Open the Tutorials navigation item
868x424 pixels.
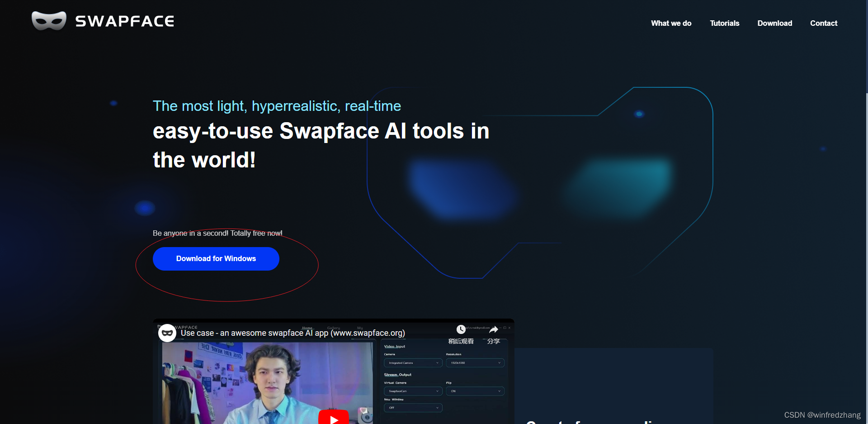point(724,23)
